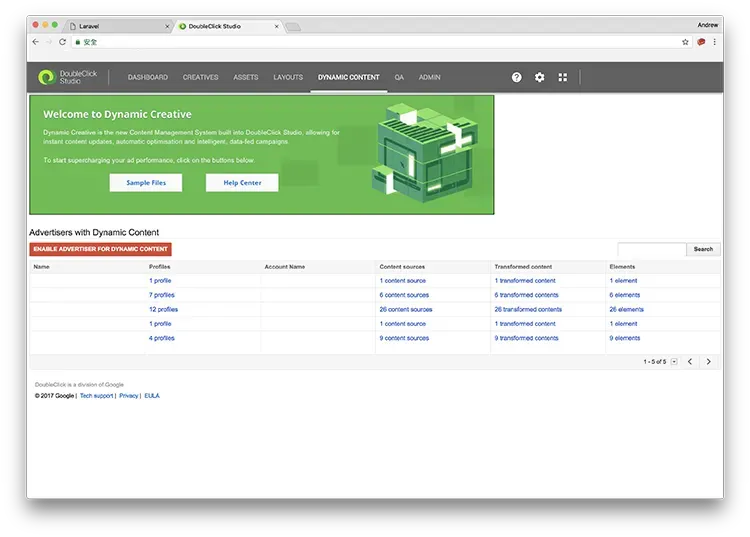Open Chrome's three-dot menu
Viewport: 750px width, 537px height.
[715, 42]
